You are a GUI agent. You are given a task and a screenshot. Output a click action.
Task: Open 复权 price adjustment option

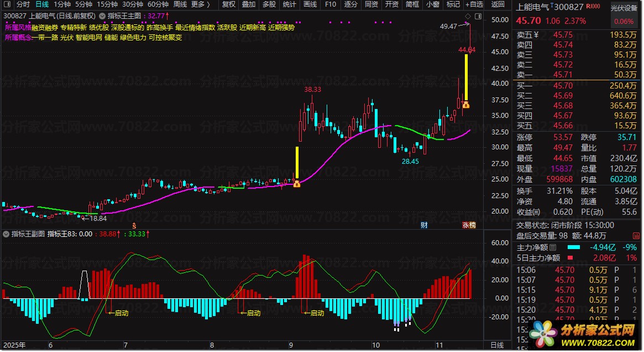click(x=229, y=4)
